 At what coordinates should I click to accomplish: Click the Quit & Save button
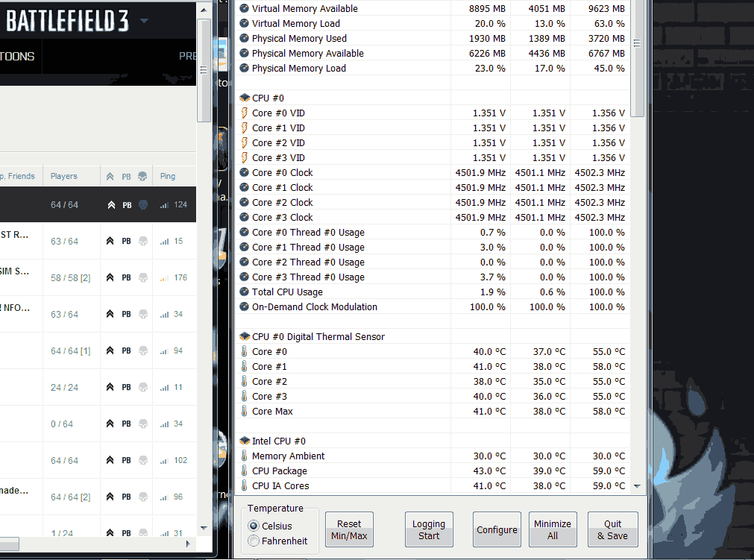(x=612, y=529)
